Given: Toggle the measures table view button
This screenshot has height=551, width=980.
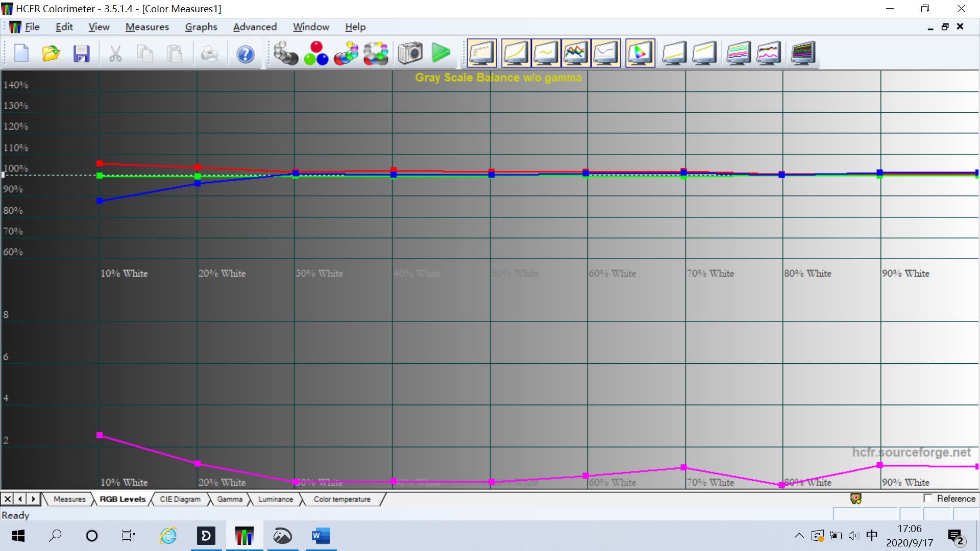Looking at the screenshot, I should [x=481, y=53].
